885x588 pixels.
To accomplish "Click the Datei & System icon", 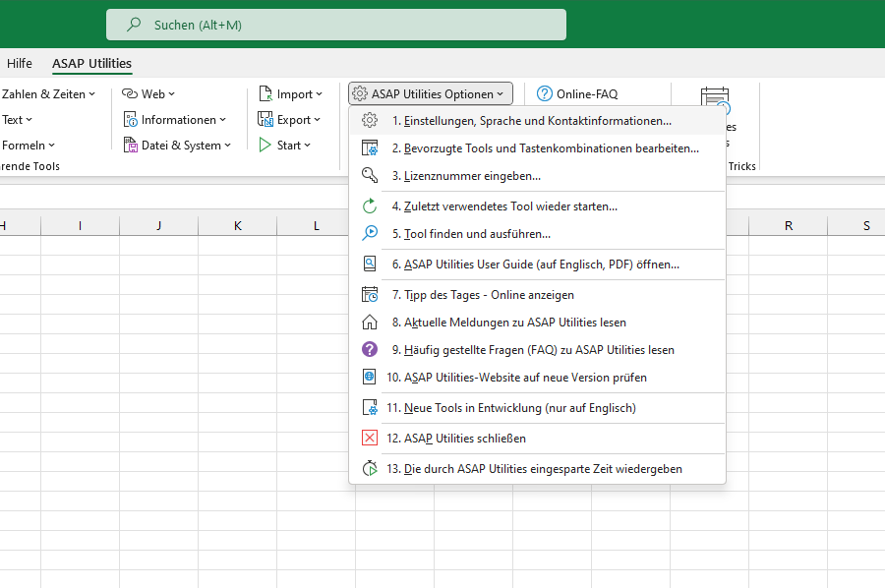I will pyautogui.click(x=131, y=145).
